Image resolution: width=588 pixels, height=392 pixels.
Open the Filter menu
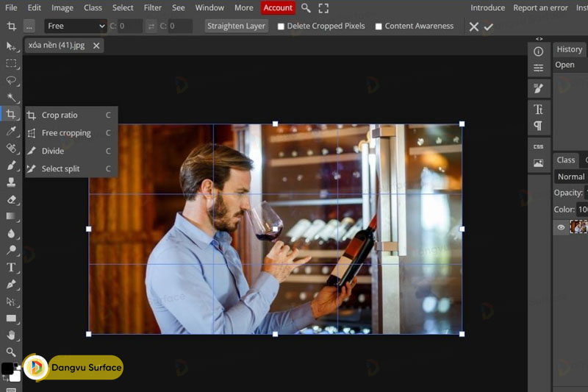[x=153, y=7]
